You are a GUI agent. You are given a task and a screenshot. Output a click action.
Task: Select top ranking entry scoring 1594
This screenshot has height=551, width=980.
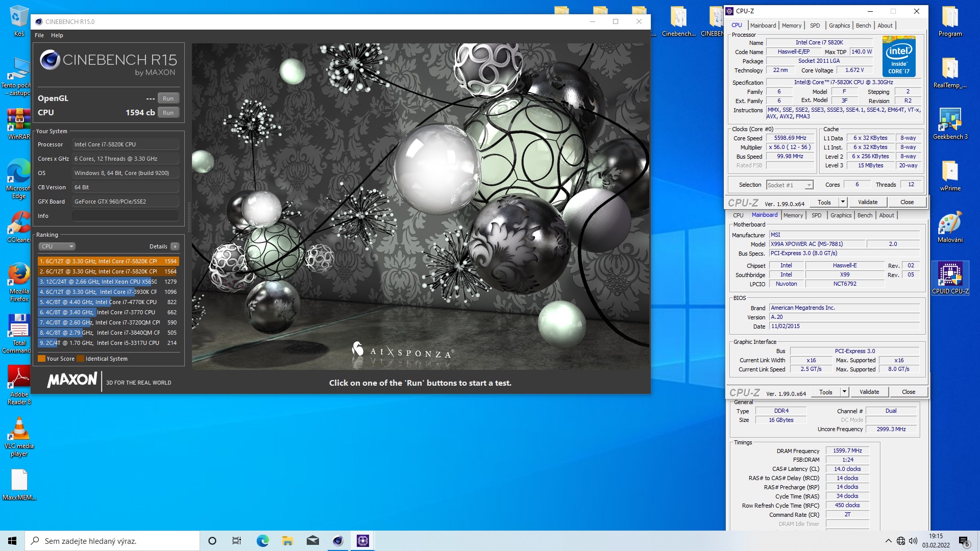pos(108,261)
